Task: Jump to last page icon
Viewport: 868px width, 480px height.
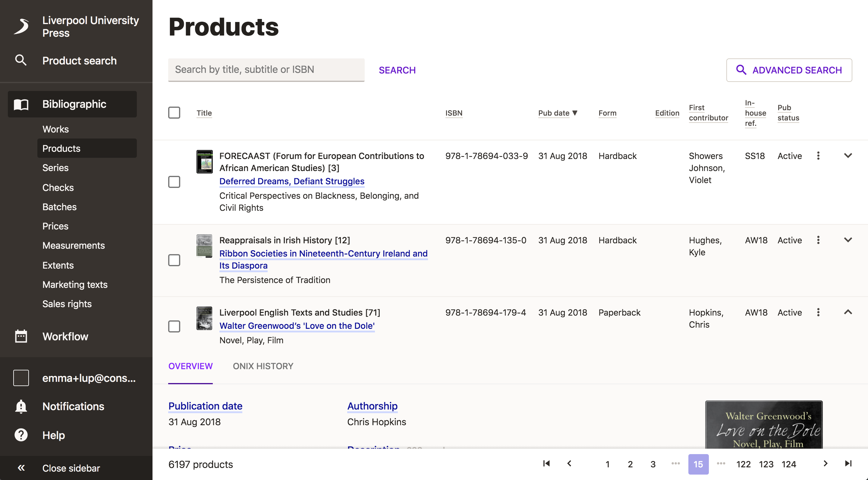Action: (848, 464)
